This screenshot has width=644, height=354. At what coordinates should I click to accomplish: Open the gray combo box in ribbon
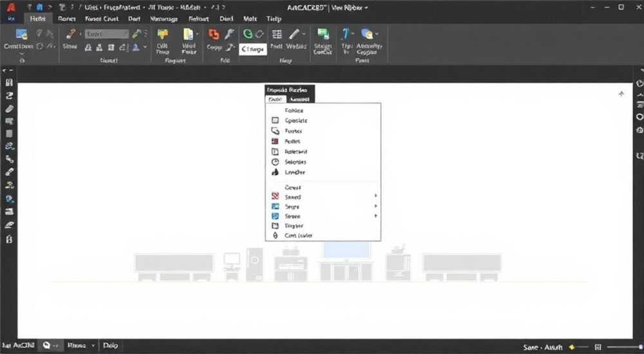(107, 34)
